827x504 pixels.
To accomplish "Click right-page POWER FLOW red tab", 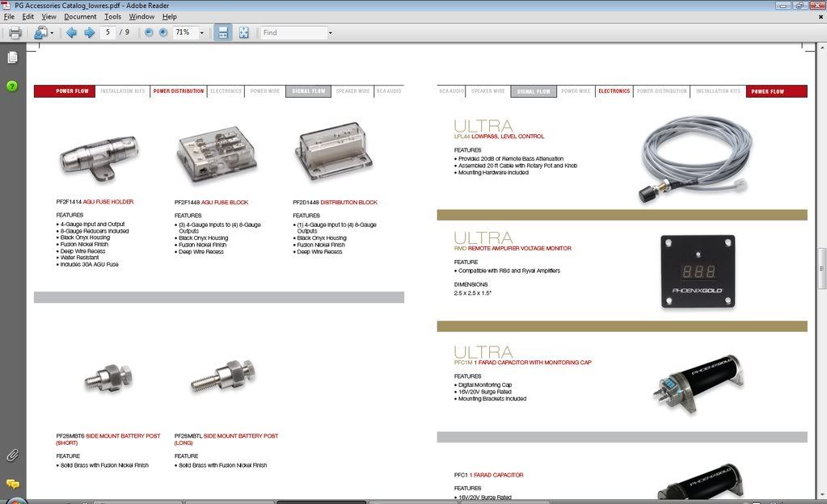I will 776,91.
